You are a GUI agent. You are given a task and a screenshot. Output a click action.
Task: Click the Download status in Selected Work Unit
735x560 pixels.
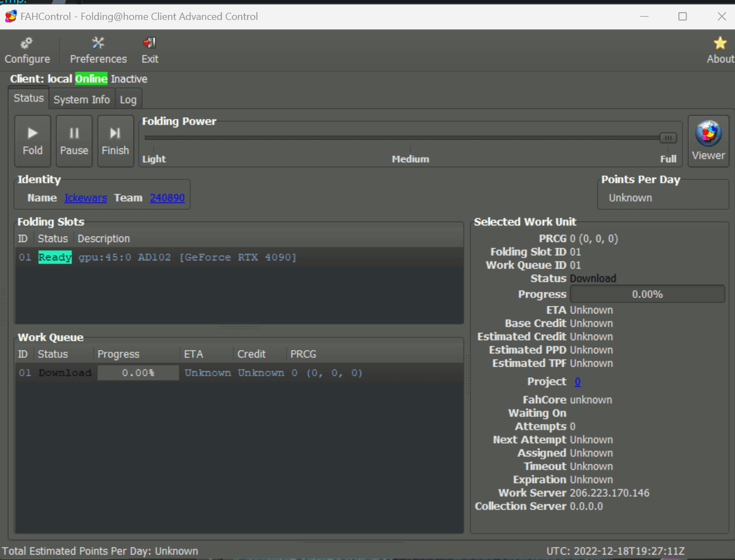(593, 279)
